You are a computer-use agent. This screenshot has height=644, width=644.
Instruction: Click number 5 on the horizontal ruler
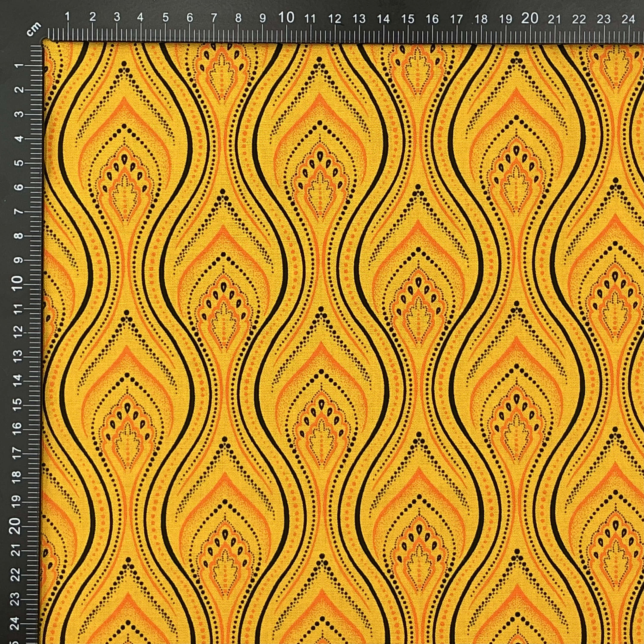coord(165,18)
